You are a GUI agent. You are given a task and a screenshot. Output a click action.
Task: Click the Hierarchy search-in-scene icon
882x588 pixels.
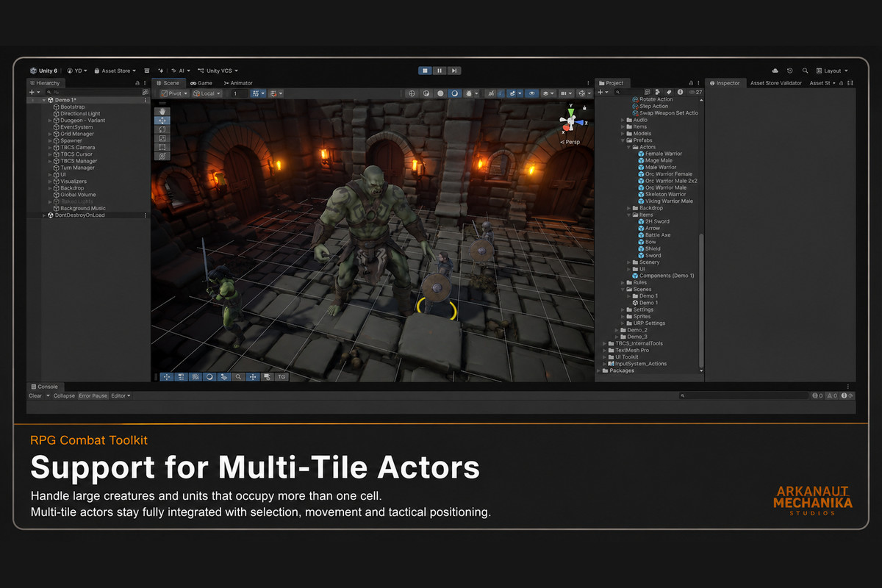[x=145, y=92]
